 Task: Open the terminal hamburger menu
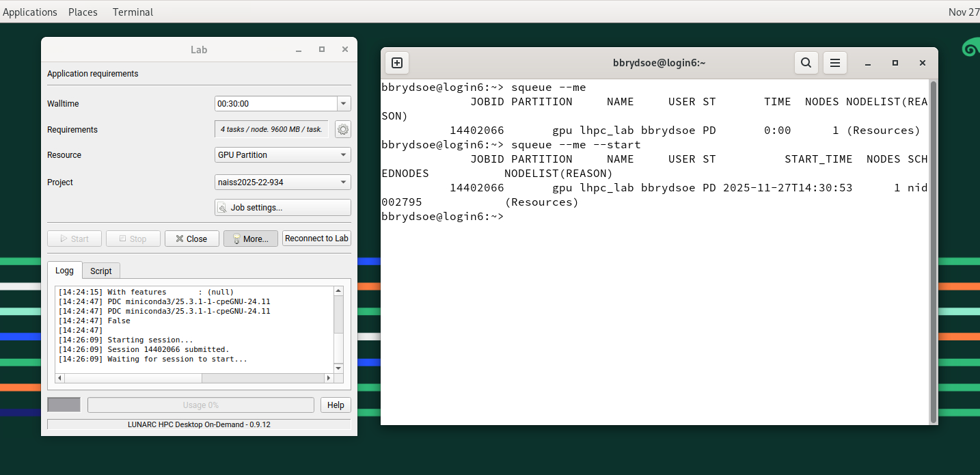click(834, 63)
